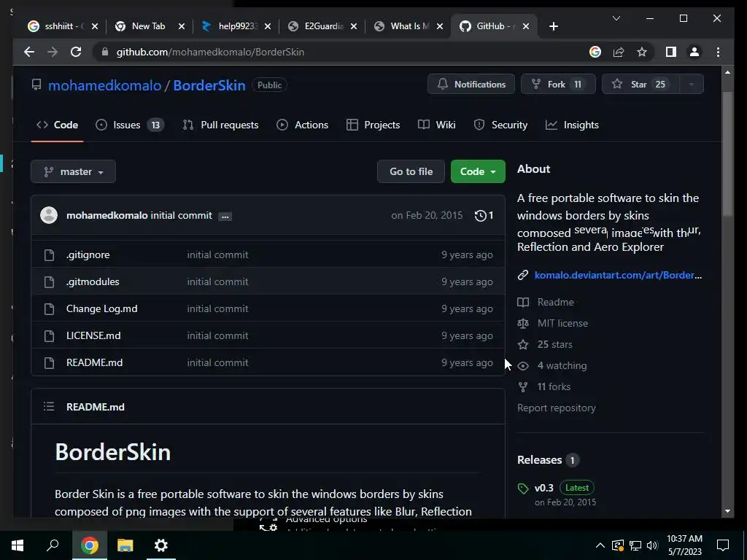Screen dimensions: 747x560
Task: Open Windows taskbar search
Action: 53,545
